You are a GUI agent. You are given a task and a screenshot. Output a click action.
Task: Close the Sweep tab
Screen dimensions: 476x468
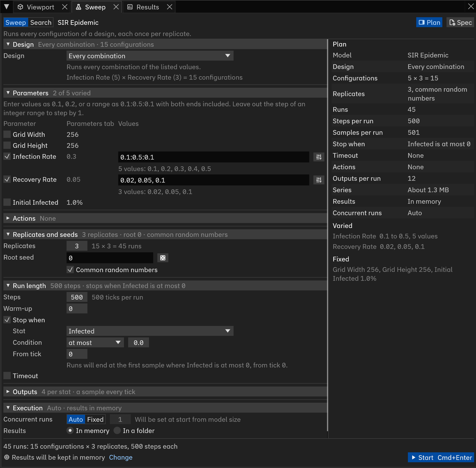[x=116, y=7]
